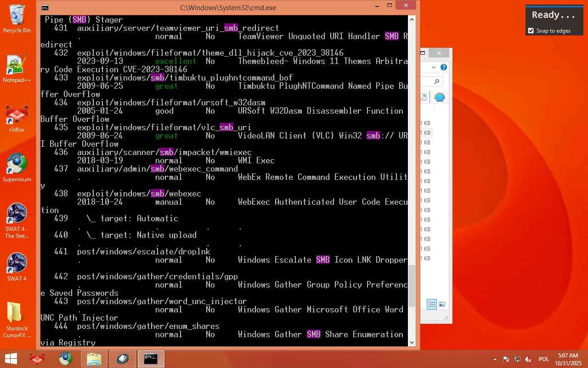Image resolution: width=588 pixels, height=368 pixels.
Task: Click the search magnifier in the Explorer window
Action: [436, 81]
